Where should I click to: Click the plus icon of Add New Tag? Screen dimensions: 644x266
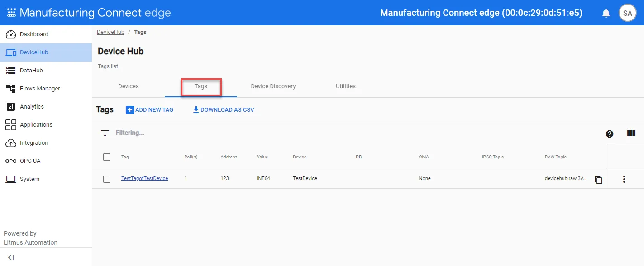pyautogui.click(x=130, y=110)
